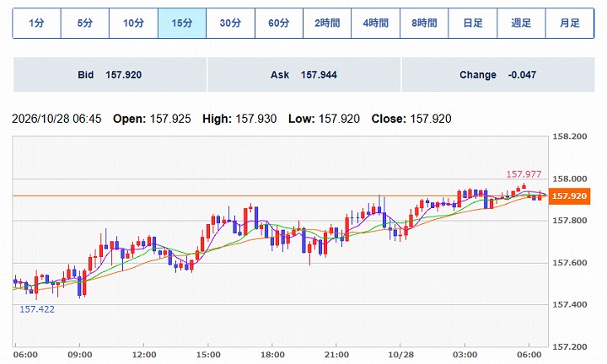Click the Change -0.047 box
This screenshot has height=364, width=607.
point(498,75)
